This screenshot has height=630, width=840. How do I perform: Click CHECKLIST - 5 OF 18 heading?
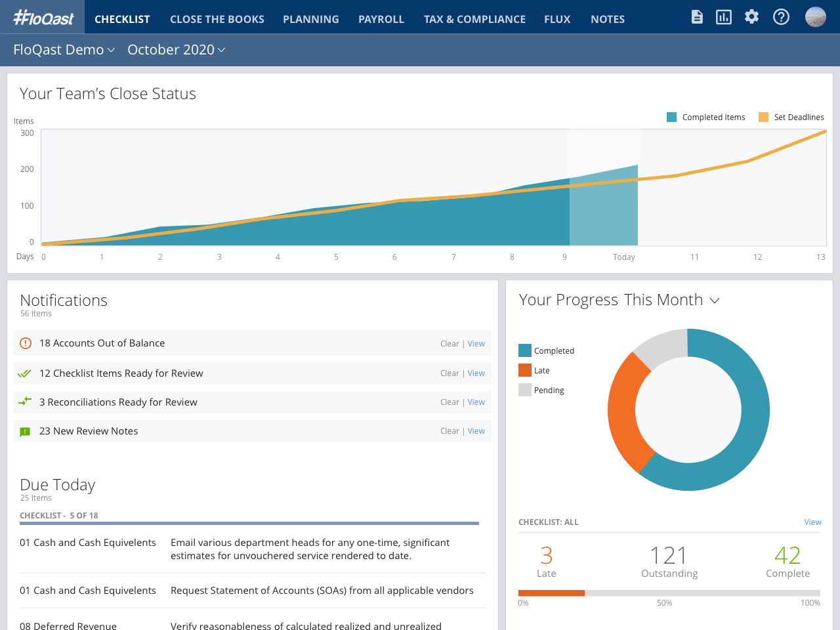point(59,516)
